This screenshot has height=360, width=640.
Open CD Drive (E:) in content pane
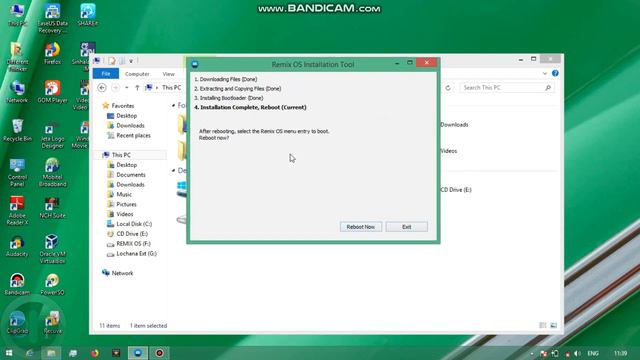point(456,190)
